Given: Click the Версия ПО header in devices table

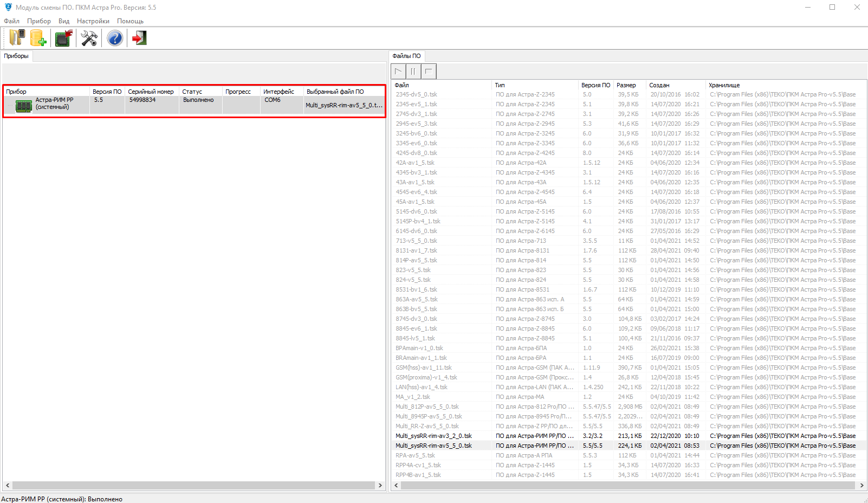Looking at the screenshot, I should pos(107,92).
